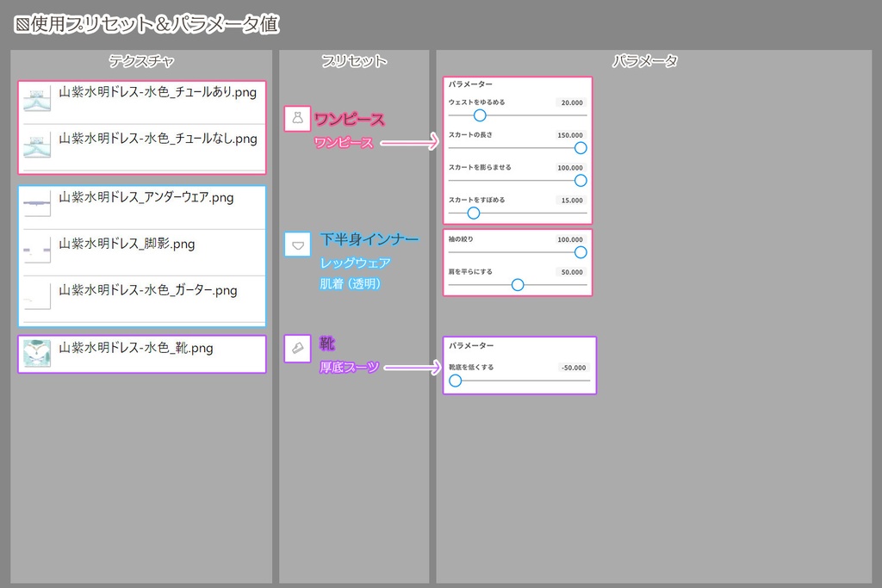Click the スカートの長さ slider handle

581,148
